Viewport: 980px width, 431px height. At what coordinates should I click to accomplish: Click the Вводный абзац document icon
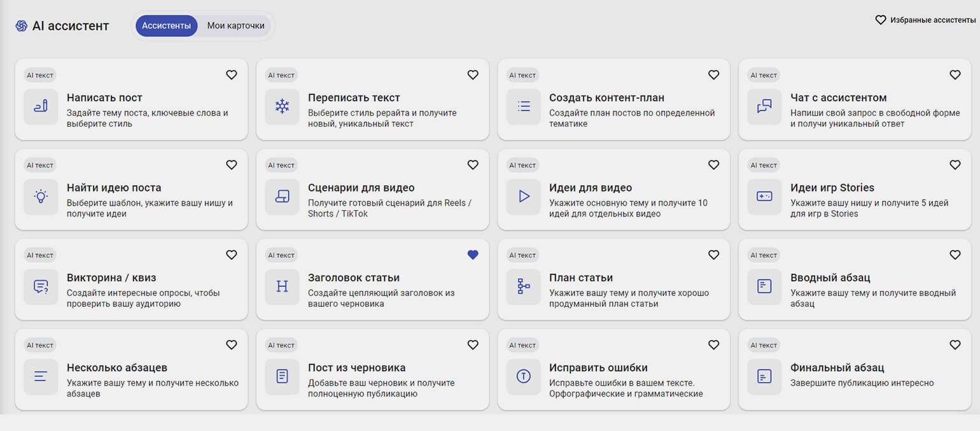764,286
